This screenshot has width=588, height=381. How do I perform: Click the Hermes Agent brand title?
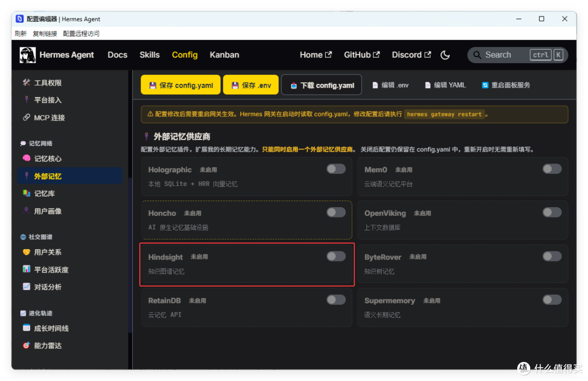tap(67, 55)
